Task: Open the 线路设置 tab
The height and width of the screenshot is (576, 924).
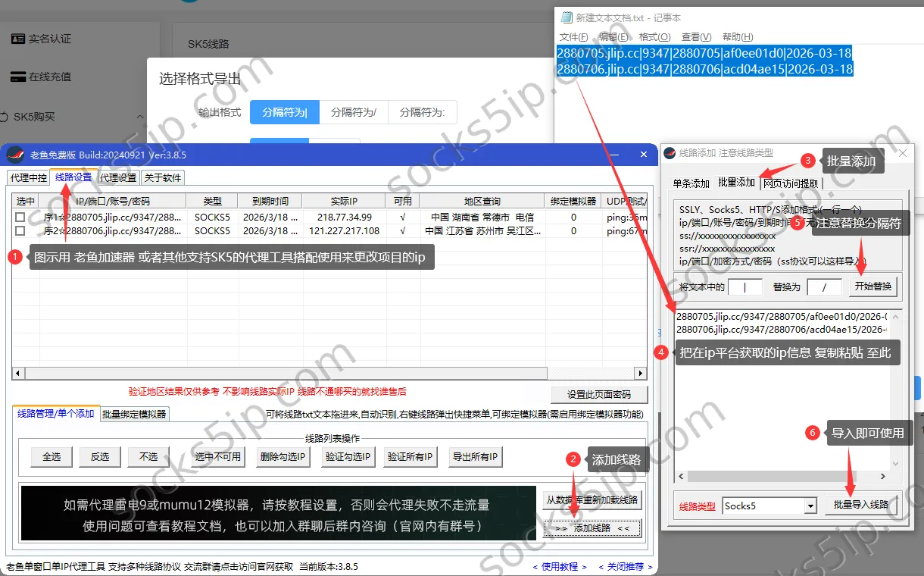Action: pos(73,177)
